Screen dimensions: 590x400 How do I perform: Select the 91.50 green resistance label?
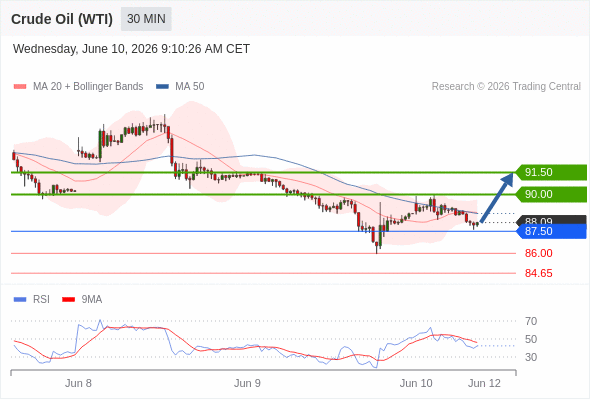(550, 172)
